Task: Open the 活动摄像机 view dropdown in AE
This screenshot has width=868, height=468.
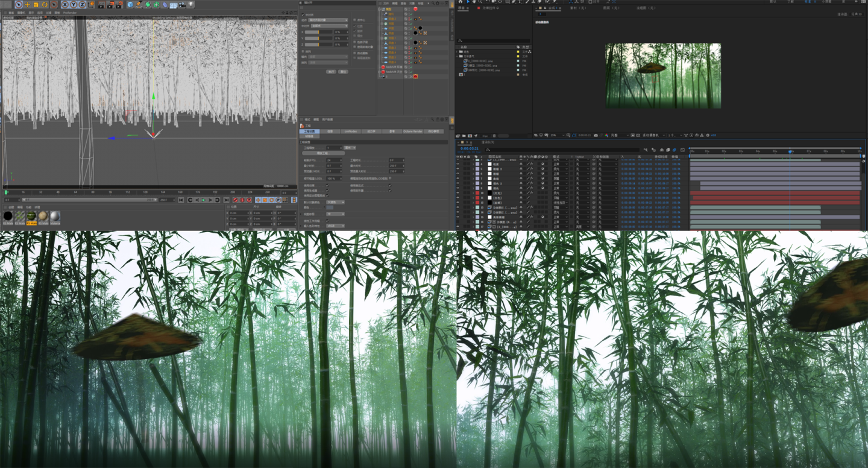Action: tap(651, 135)
